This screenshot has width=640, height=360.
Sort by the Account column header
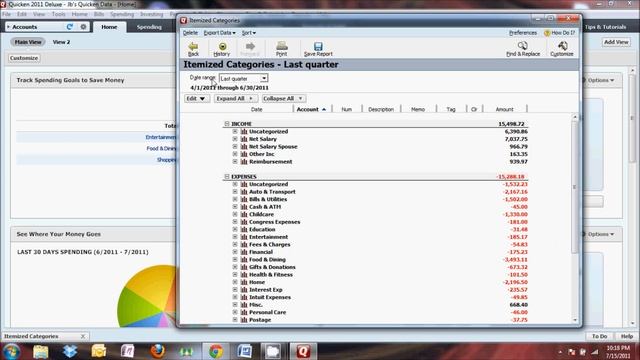(311, 109)
